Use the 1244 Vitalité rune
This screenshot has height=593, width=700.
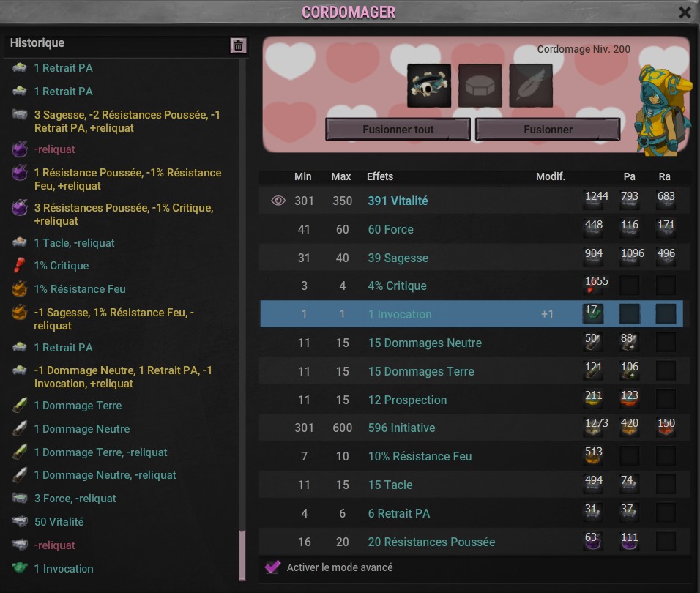coord(594,201)
